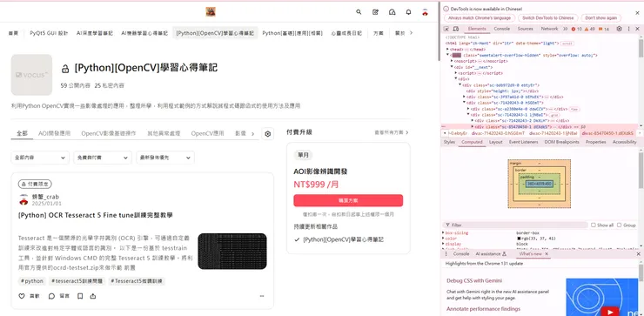
Task: Click the heart like icon on the post
Action: tap(22, 296)
